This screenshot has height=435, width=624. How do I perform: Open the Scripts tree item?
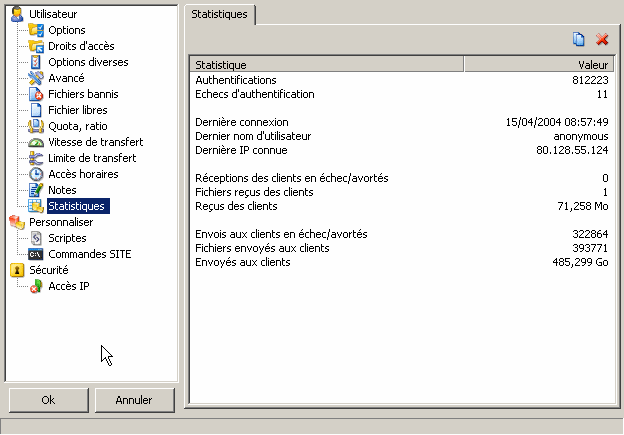67,238
